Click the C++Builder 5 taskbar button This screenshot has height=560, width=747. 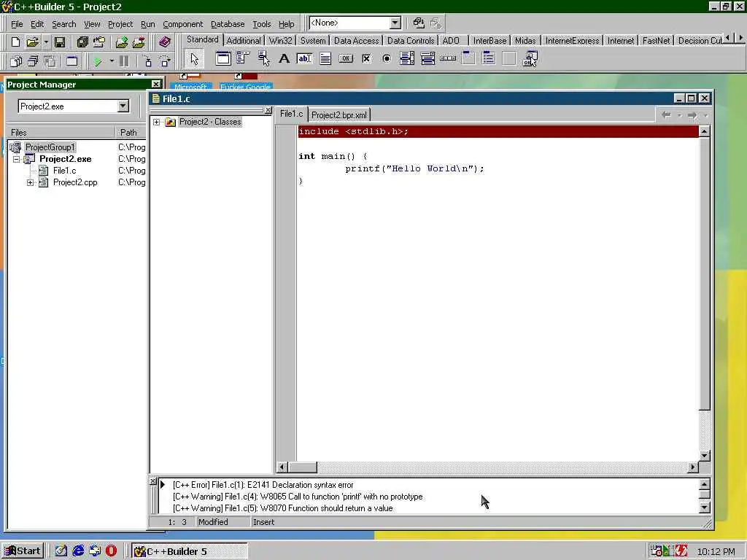[x=189, y=551]
